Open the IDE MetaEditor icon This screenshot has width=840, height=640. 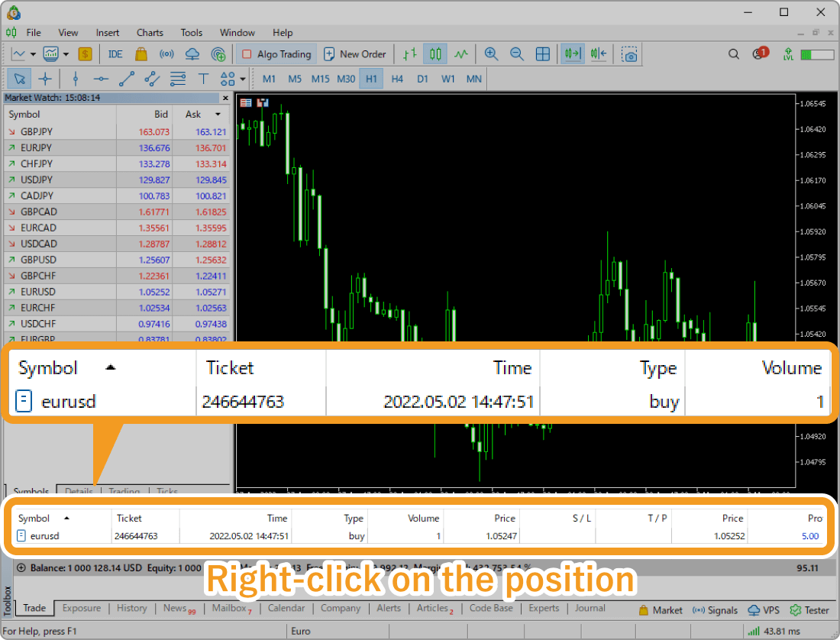tap(115, 54)
